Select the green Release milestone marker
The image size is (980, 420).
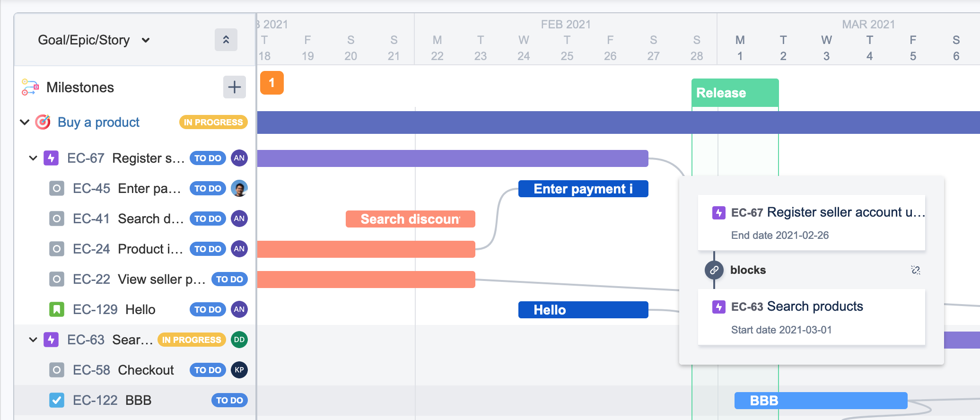[735, 93]
